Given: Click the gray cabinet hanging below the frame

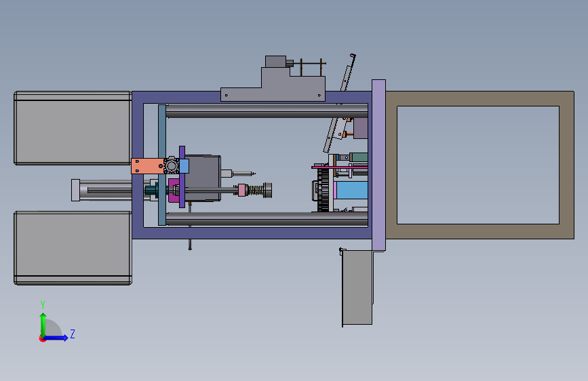Looking at the screenshot, I should (357, 287).
